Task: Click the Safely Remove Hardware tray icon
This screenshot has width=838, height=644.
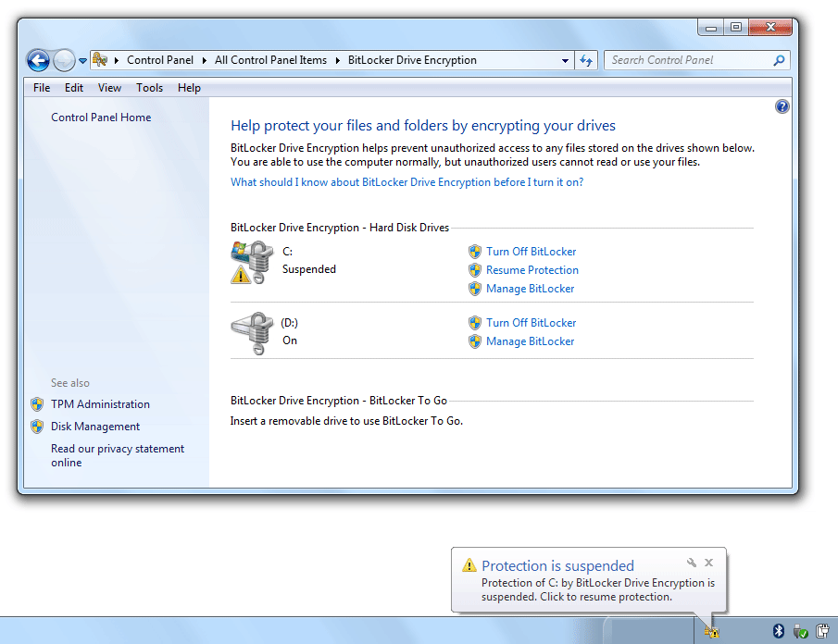Action: pyautogui.click(x=800, y=632)
